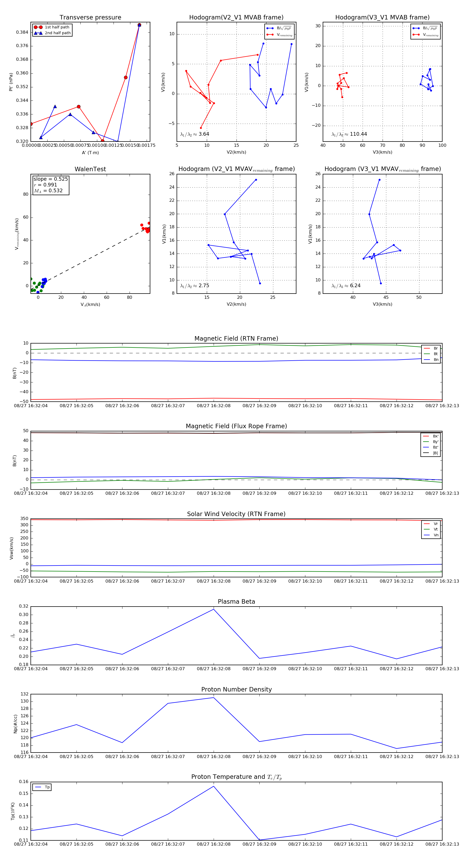Select the 'slope = 0.525' text

(50, 179)
